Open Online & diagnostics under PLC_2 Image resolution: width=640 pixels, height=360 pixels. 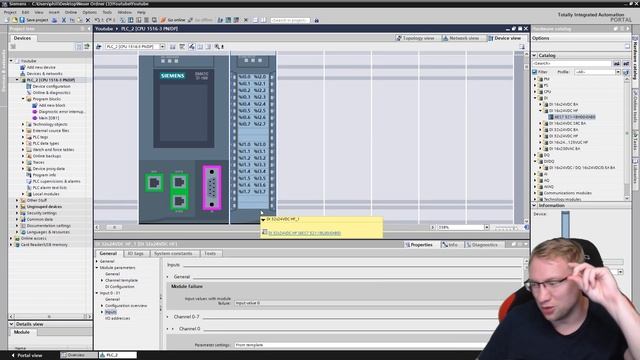pos(51,93)
